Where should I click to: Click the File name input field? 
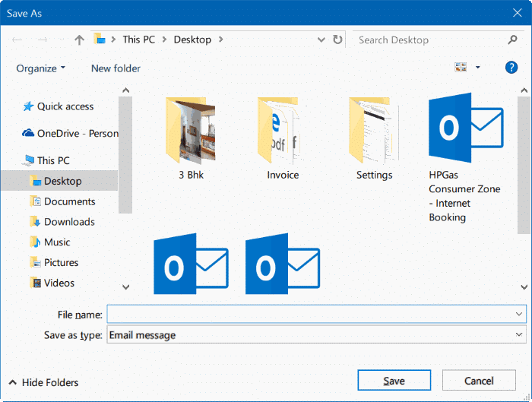(x=316, y=314)
